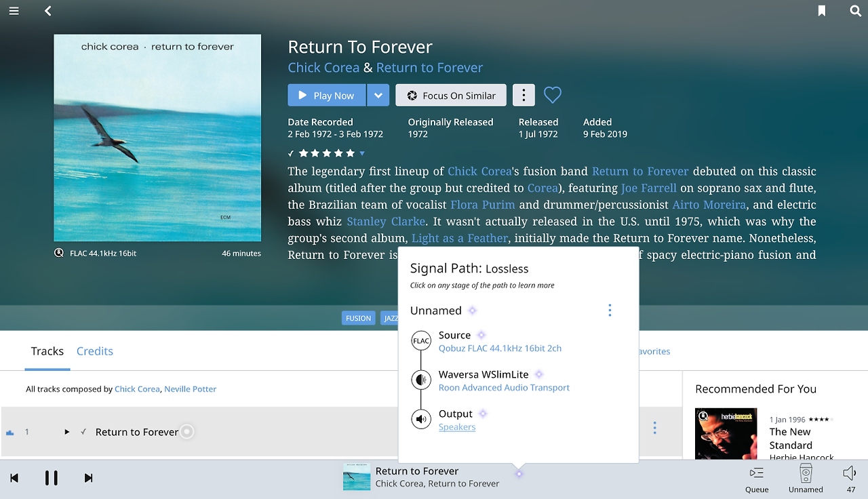Click the now-playing indicator on track 1
Viewport: 868px width, 499px height.
coord(186,432)
